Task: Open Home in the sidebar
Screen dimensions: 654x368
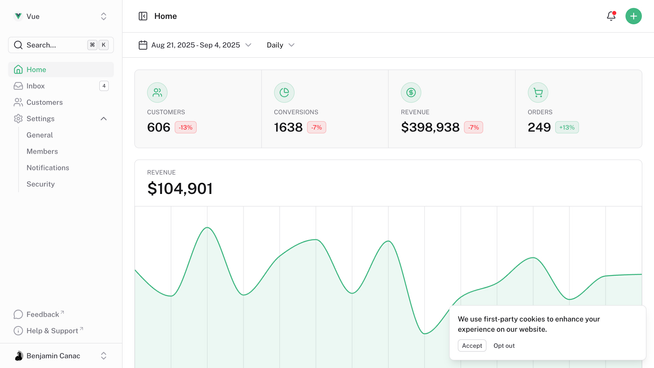Action: [61, 70]
